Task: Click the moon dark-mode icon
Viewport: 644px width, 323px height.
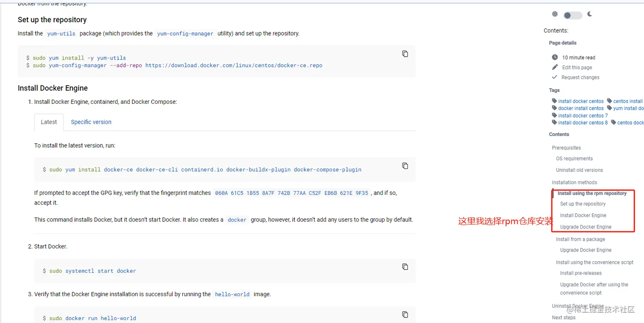Action: pyautogui.click(x=589, y=14)
